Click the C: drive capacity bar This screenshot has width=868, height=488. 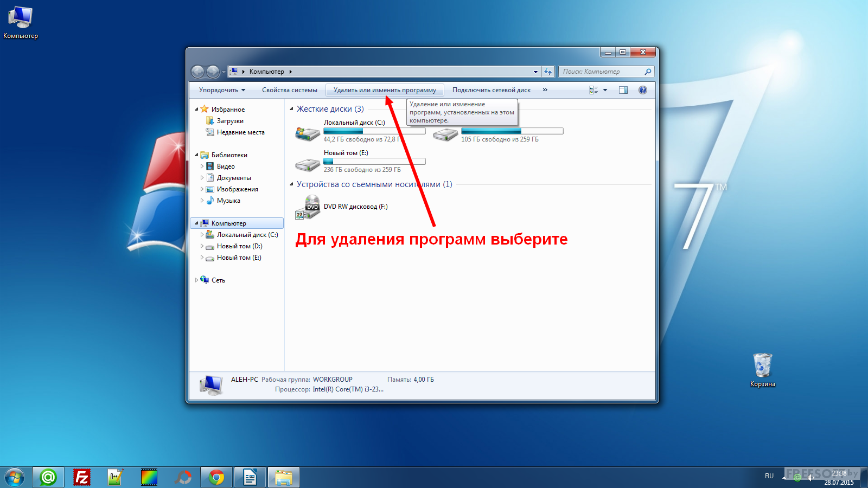[x=374, y=131]
